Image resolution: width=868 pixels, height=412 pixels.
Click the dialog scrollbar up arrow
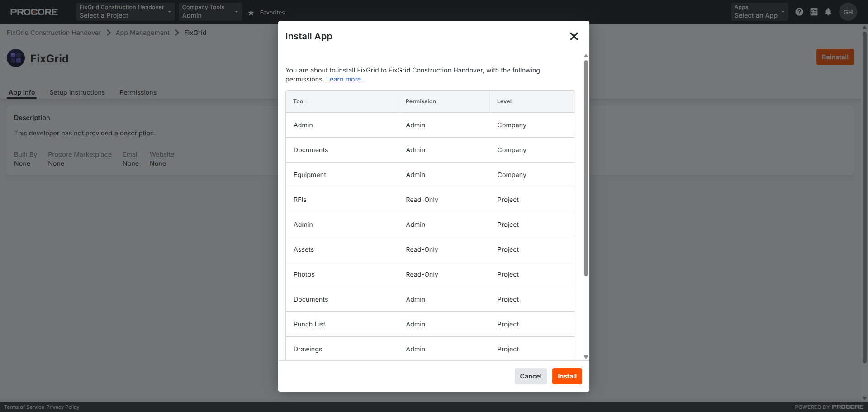pyautogui.click(x=586, y=56)
